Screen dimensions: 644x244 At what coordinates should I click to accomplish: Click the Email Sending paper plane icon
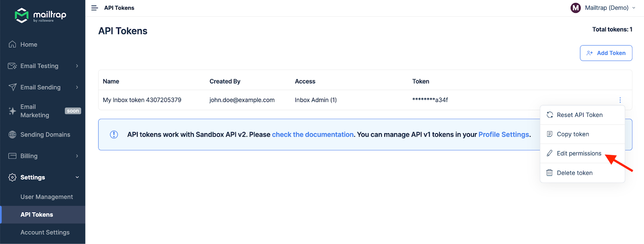pos(12,87)
